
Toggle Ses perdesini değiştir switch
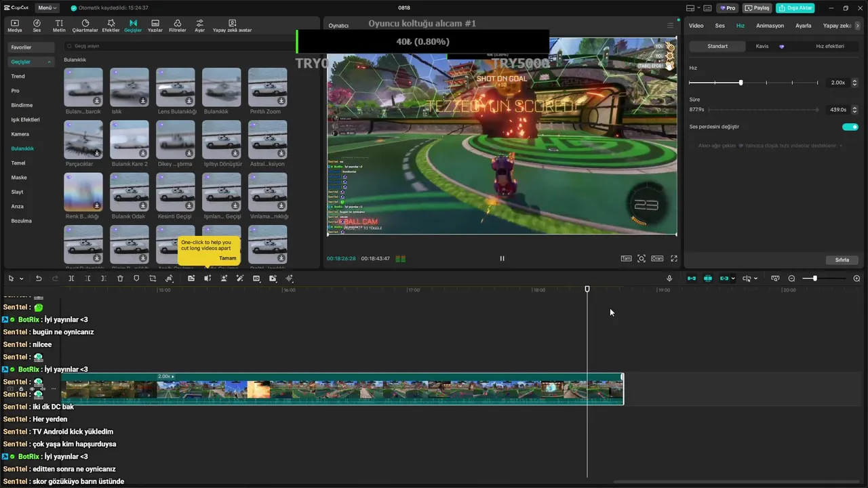[x=850, y=127]
